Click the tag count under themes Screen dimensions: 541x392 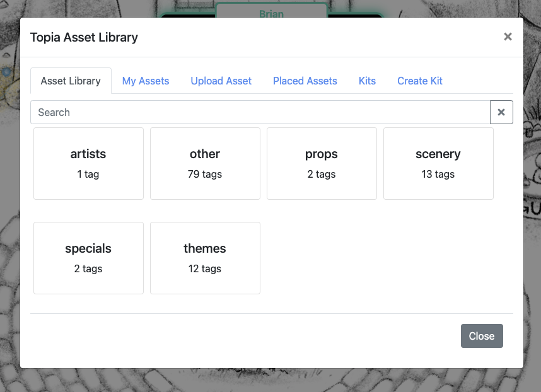coord(205,269)
